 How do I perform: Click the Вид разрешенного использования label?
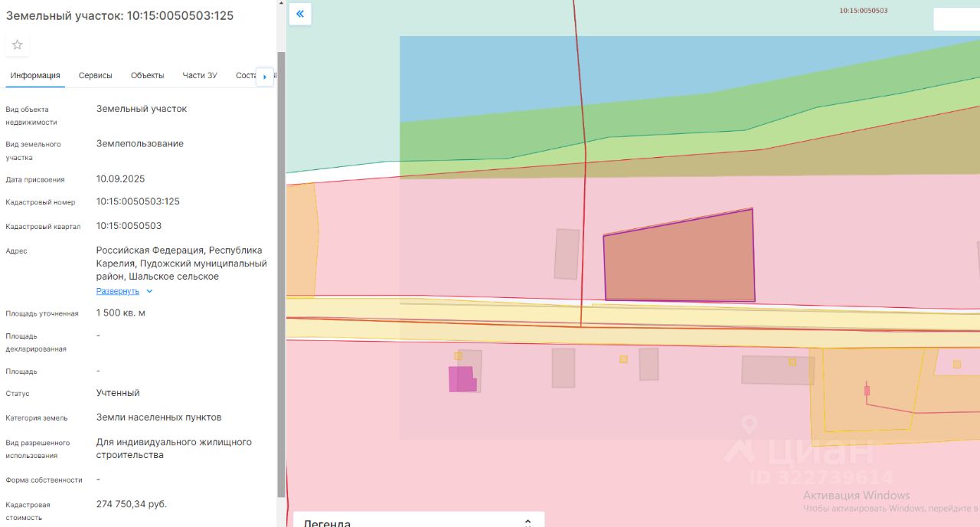tap(38, 449)
